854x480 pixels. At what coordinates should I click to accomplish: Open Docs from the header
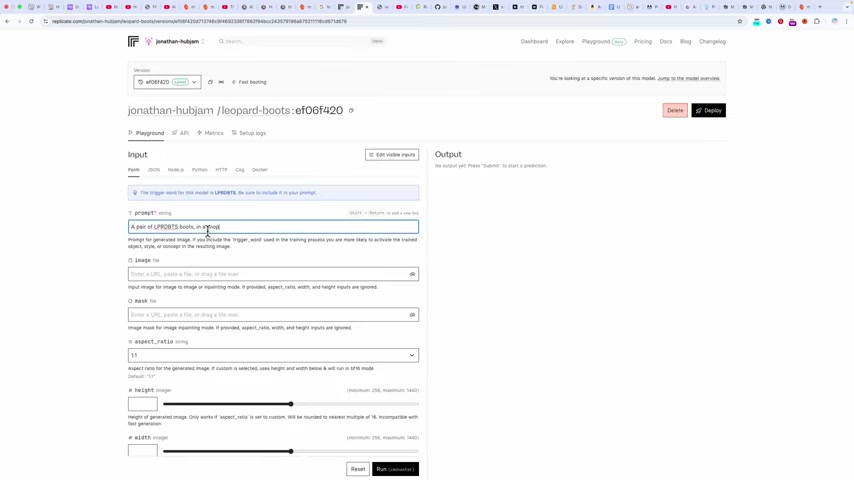(x=666, y=41)
